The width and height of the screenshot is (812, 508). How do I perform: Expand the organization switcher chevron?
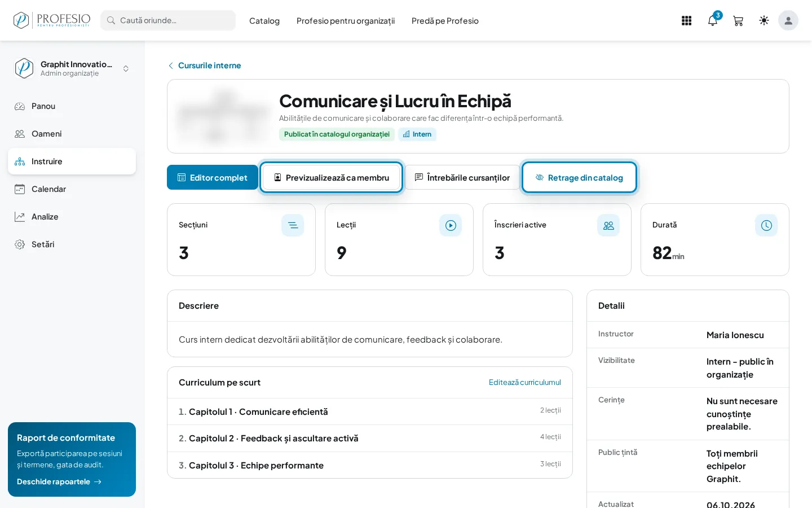click(126, 68)
